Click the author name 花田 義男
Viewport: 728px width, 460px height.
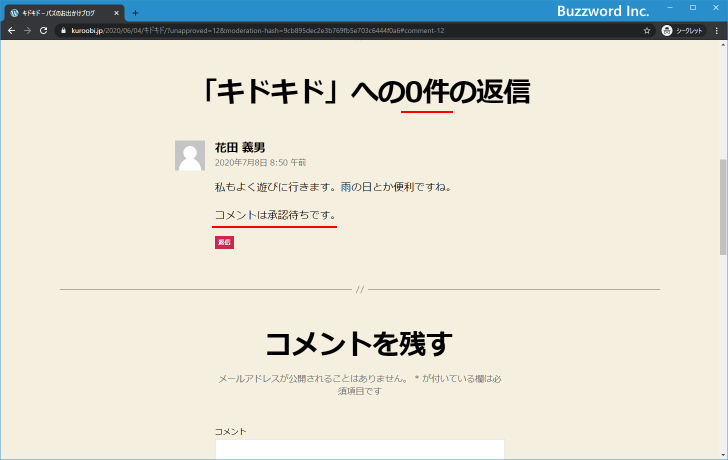click(240, 148)
